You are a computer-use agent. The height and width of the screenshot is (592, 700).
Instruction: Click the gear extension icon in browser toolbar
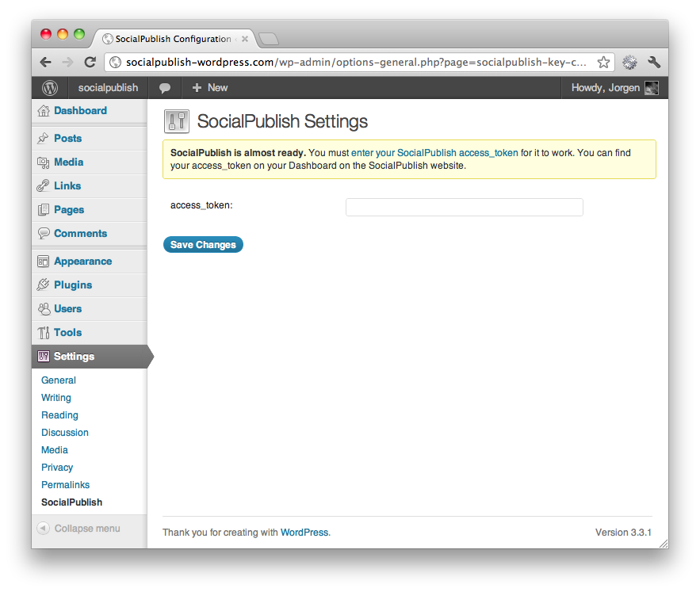point(630,62)
